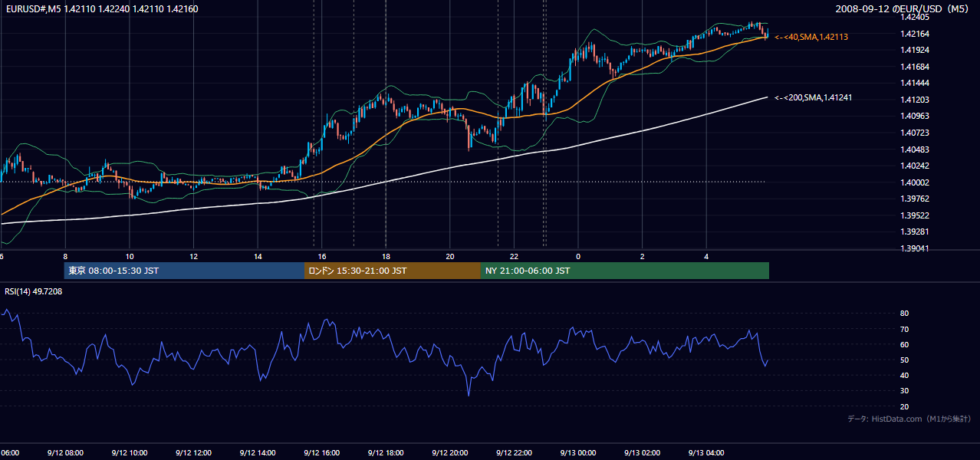This screenshot has width=980, height=460.
Task: Click the 1.42164 price axis label
Action: tap(915, 34)
